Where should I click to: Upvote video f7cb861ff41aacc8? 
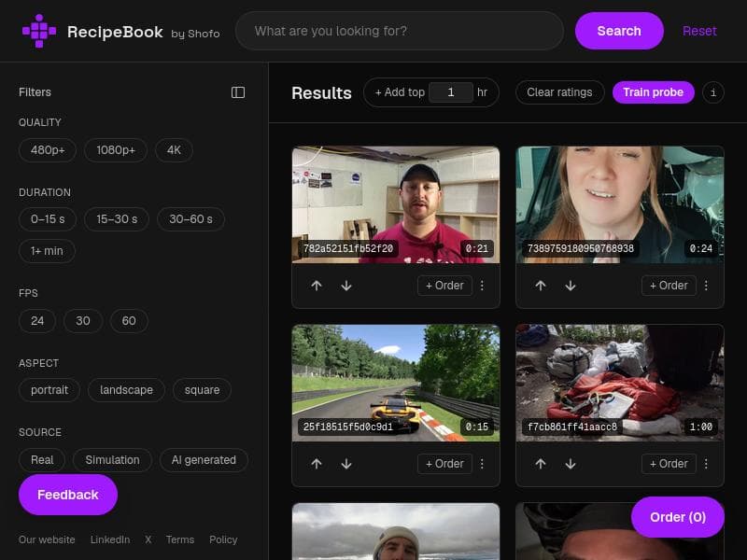[541, 463]
